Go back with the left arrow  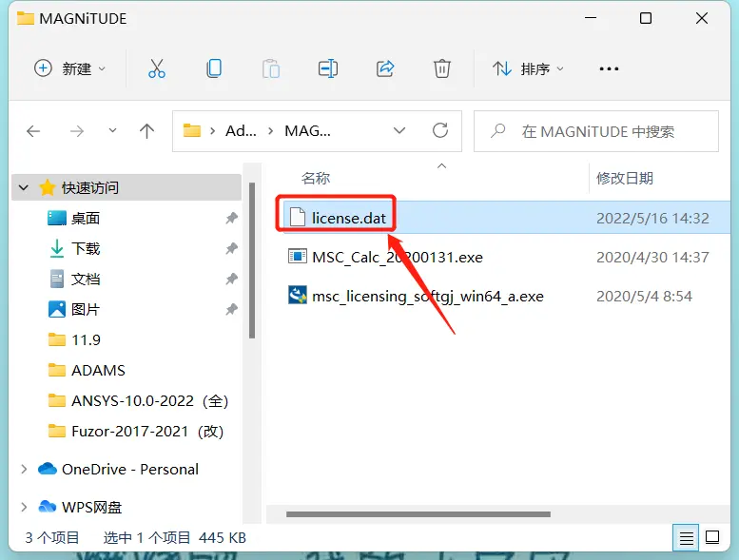[x=33, y=131]
